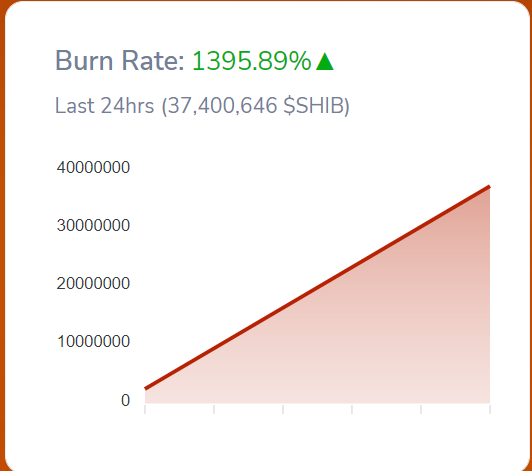Click the last x-axis tick mark
Image resolution: width=532 pixels, height=471 pixels.
490,409
